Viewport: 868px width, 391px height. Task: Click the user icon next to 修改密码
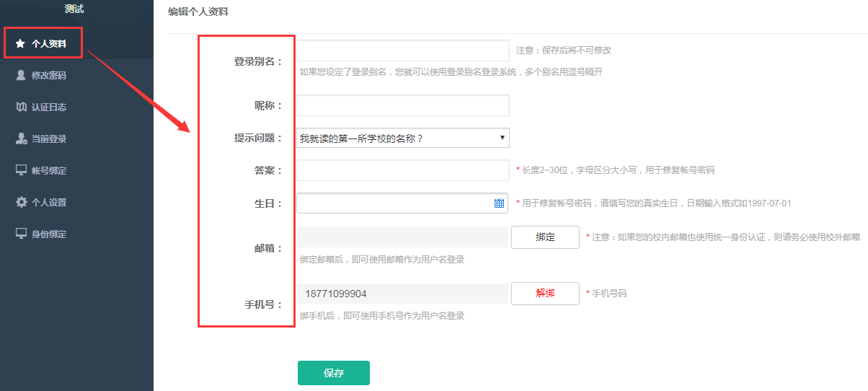(21, 75)
